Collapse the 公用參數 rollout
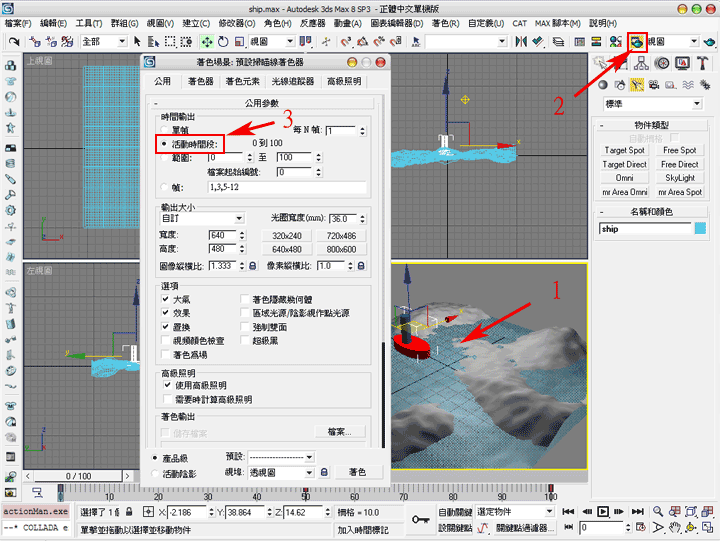720x541 pixels. (x=262, y=103)
